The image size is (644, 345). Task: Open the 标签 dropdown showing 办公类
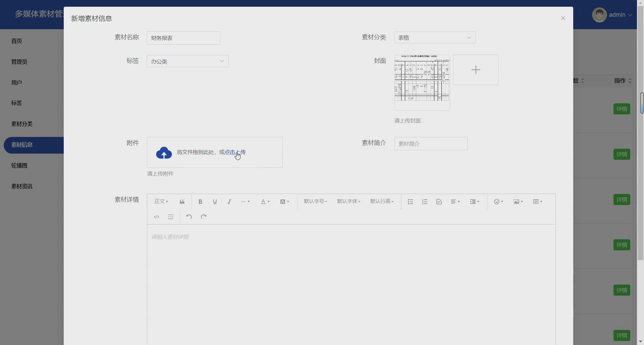click(x=187, y=61)
